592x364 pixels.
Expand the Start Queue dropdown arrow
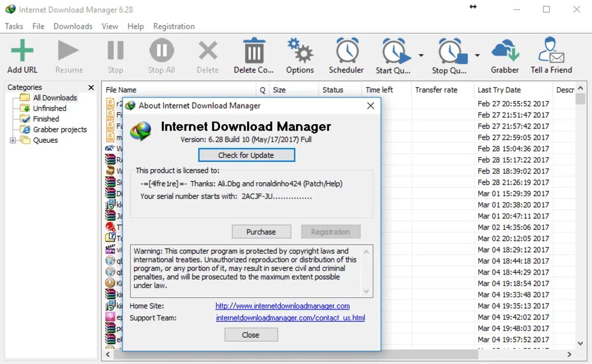pyautogui.click(x=421, y=55)
